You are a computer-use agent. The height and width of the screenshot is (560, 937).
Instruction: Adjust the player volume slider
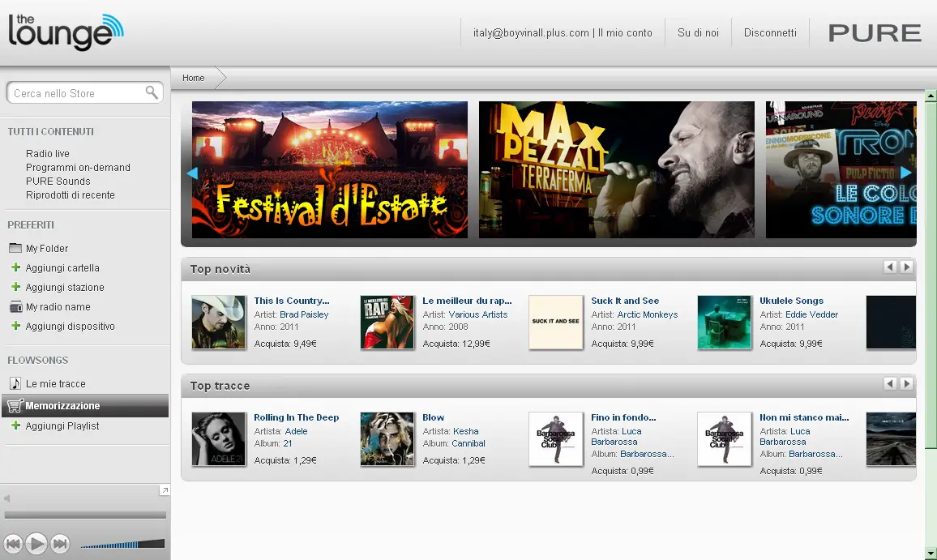pos(122,544)
